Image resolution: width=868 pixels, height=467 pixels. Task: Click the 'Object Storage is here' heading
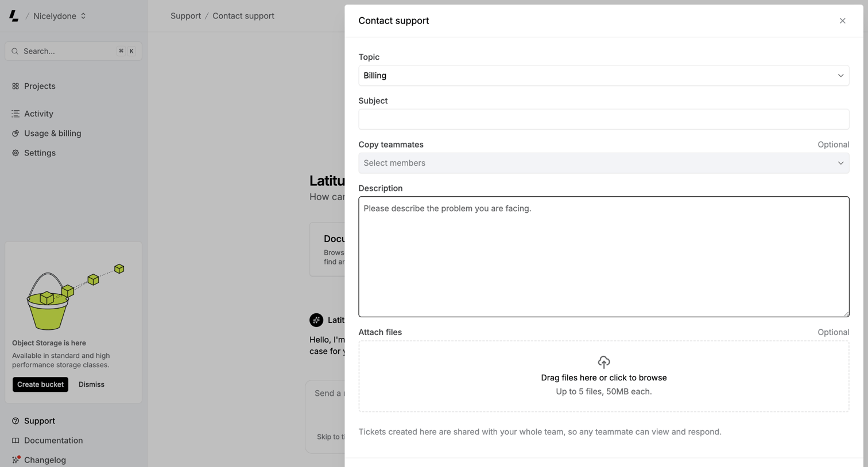(x=49, y=343)
